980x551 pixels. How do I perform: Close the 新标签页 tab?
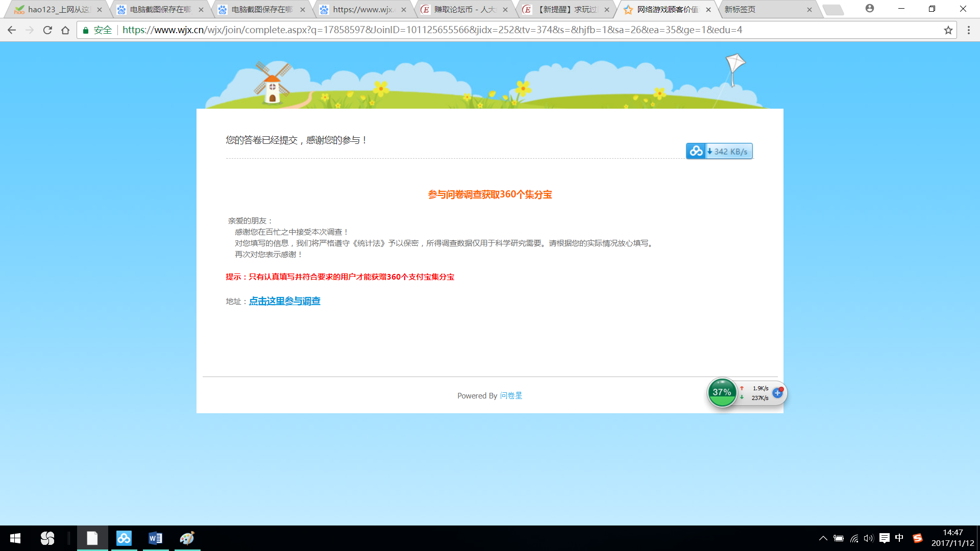pyautogui.click(x=809, y=10)
